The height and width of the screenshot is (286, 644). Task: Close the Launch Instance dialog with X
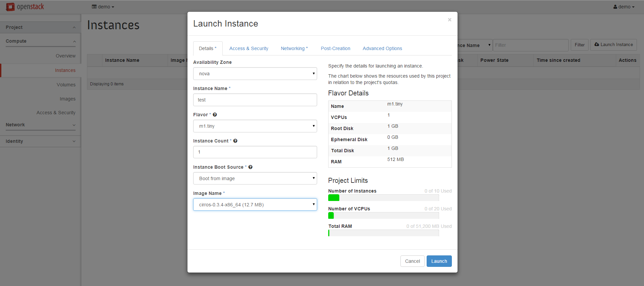[x=449, y=20]
